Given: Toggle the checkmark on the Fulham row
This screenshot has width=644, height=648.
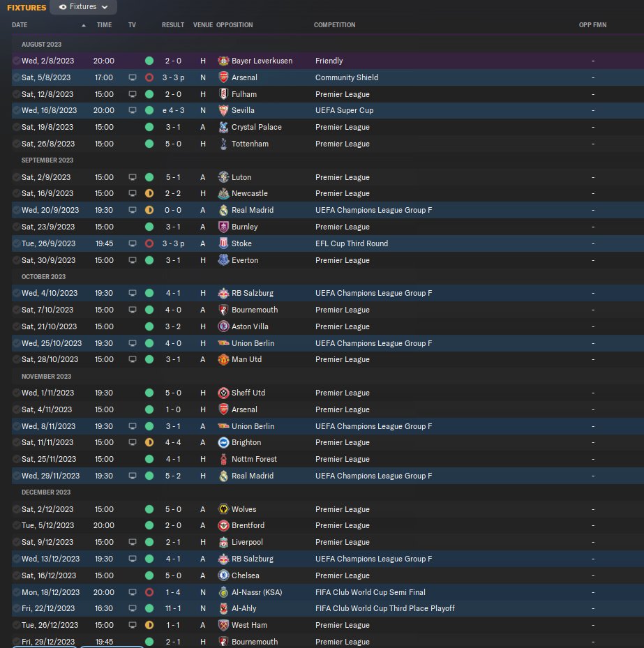Looking at the screenshot, I should click(x=16, y=94).
